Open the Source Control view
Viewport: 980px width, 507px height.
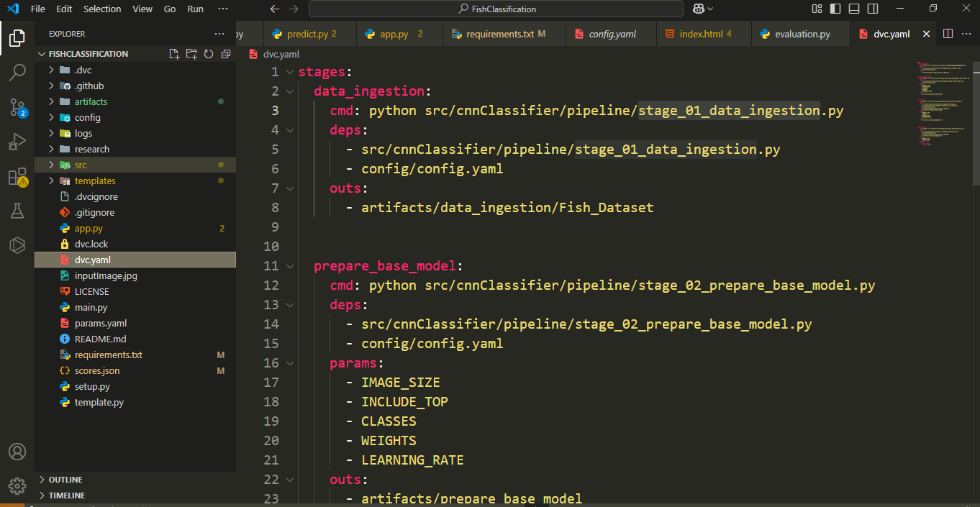click(17, 108)
